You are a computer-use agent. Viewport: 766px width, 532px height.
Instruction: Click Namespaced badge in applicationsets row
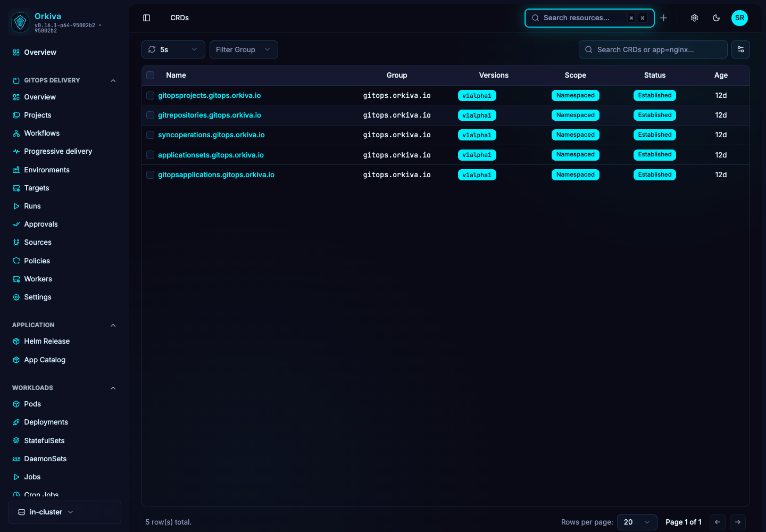[576, 155]
